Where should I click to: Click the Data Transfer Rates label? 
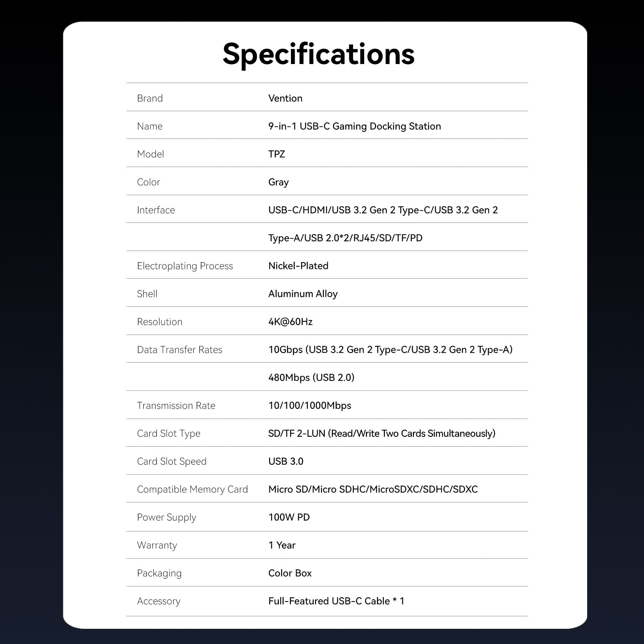click(x=180, y=350)
